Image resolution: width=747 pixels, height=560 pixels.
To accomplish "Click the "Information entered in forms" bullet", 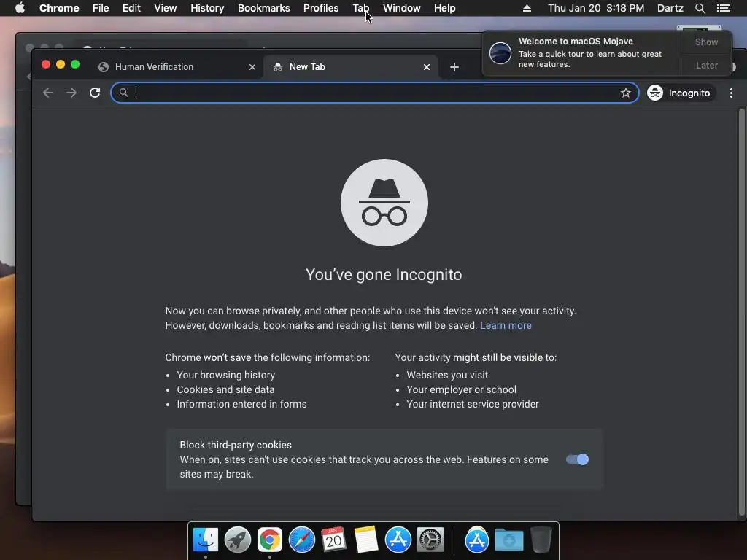I will pos(241,404).
